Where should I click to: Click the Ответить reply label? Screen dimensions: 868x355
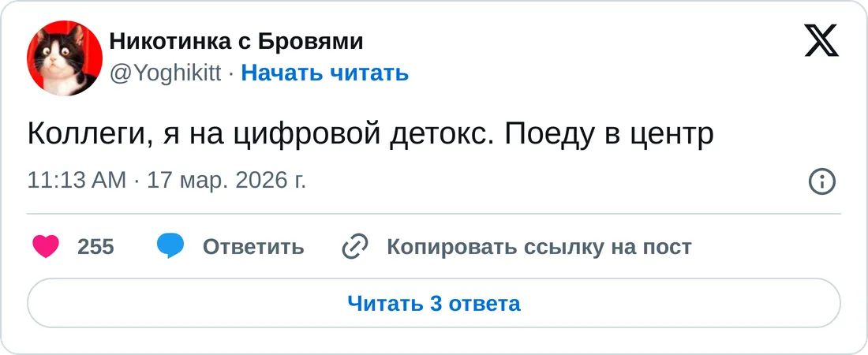[253, 247]
